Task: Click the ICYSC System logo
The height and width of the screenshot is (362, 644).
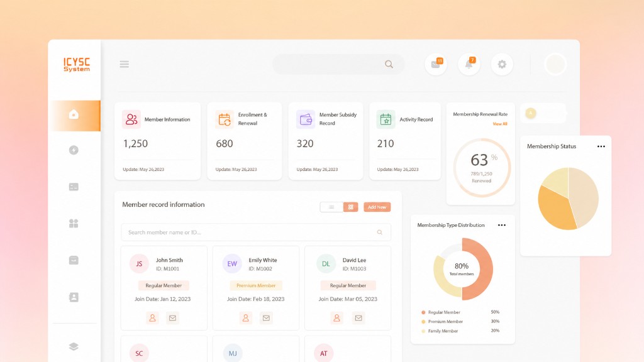Action: point(76,65)
